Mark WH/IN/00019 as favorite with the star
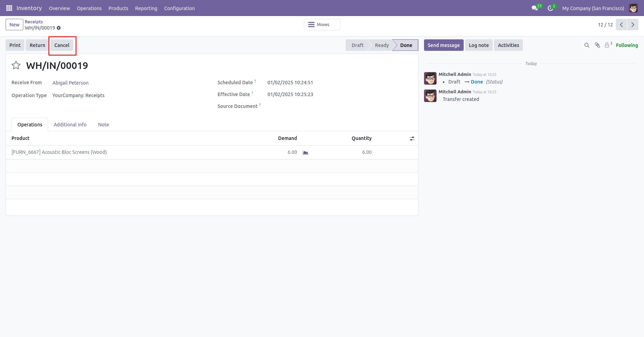Image resolution: width=644 pixels, height=337 pixels. (x=16, y=65)
